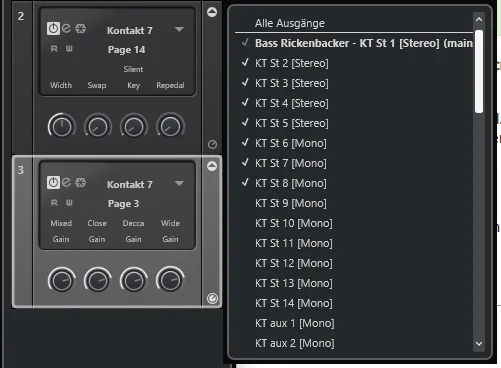The width and height of the screenshot is (501, 368).
Task: Click the Mixed Gain knob
Action: (62, 280)
